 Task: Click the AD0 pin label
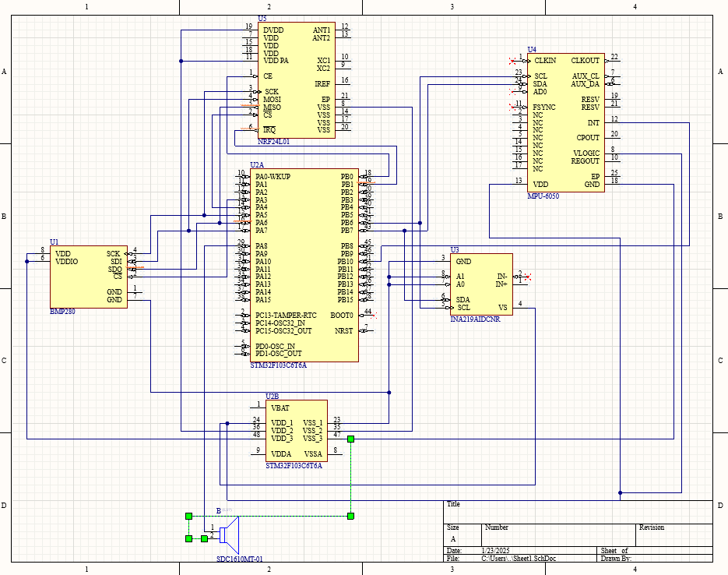540,92
